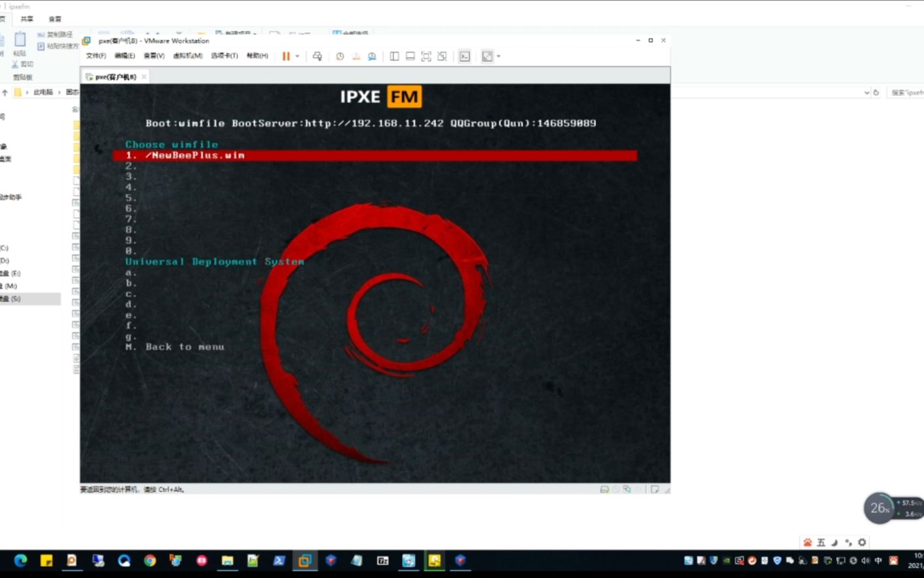Open the snapshot manager icon
This screenshot has width=924, height=578.
[x=372, y=56]
